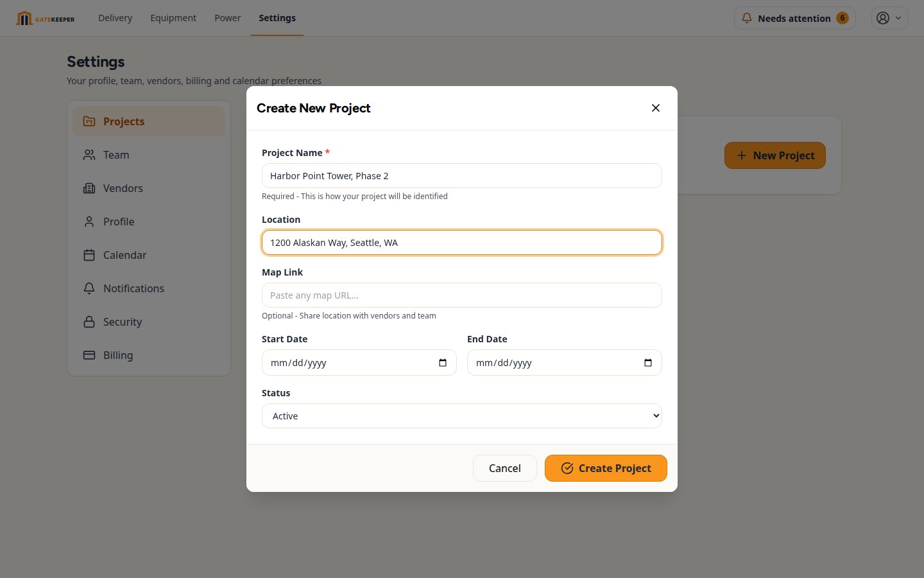924x578 pixels.
Task: Open Billing settings section
Action: [x=149, y=355]
